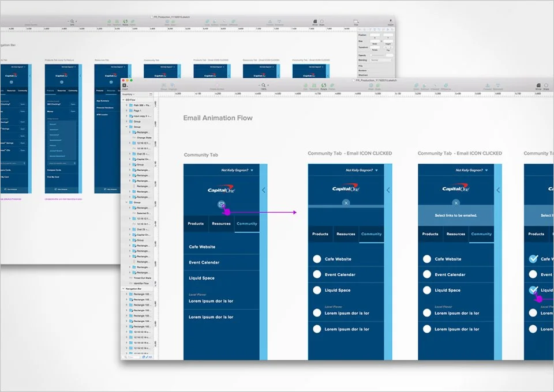Expand the Path 368 layer
The width and height of the screenshot is (554, 392).
pos(126,105)
